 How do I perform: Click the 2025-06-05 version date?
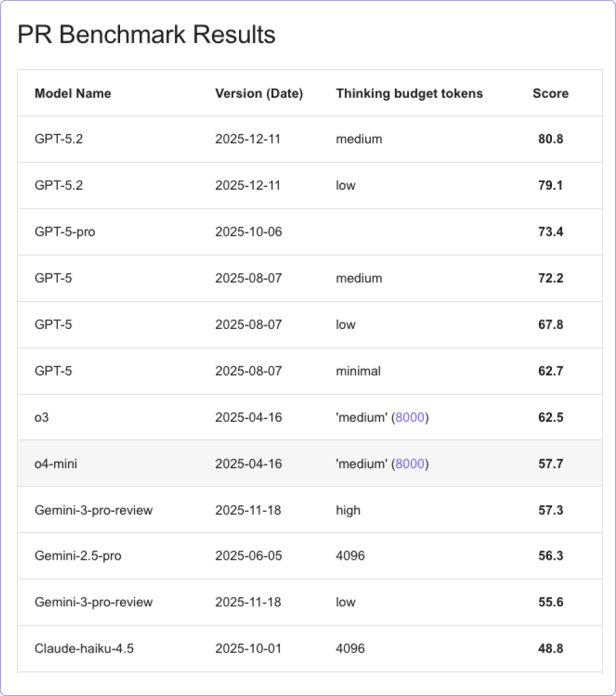coord(248,555)
